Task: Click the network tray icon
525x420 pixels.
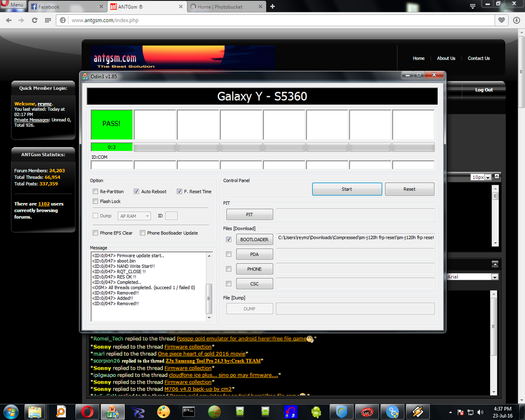Action: [471, 412]
